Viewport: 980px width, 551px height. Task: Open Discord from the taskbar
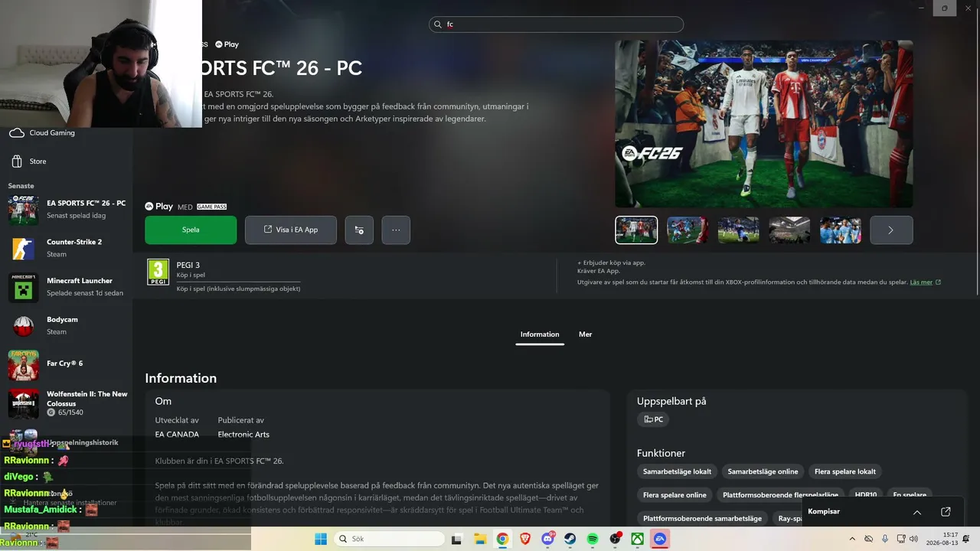pyautogui.click(x=547, y=539)
